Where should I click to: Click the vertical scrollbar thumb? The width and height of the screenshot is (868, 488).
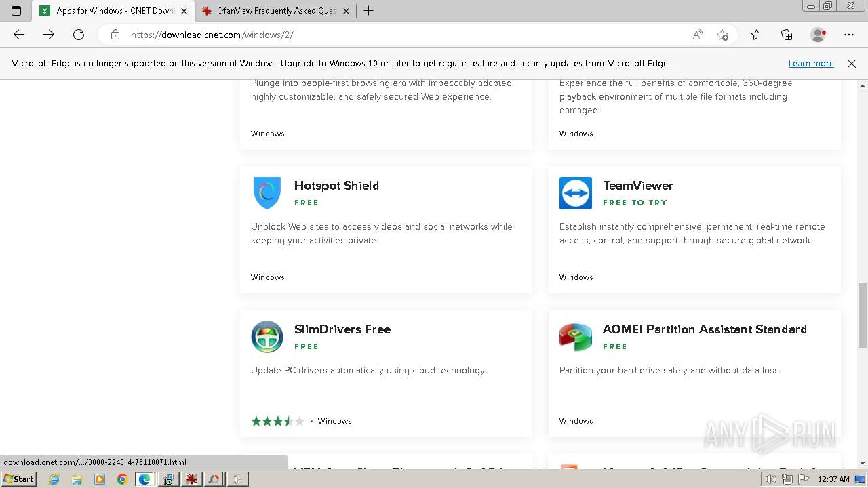click(x=863, y=315)
